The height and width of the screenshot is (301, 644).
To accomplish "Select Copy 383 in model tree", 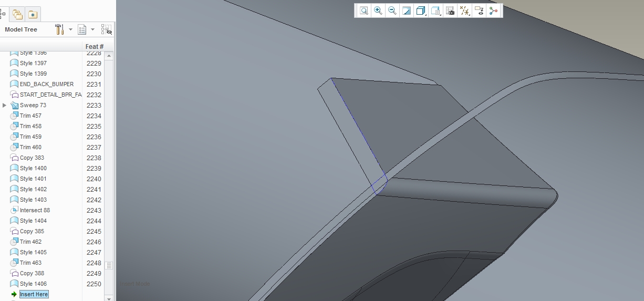I will point(32,158).
